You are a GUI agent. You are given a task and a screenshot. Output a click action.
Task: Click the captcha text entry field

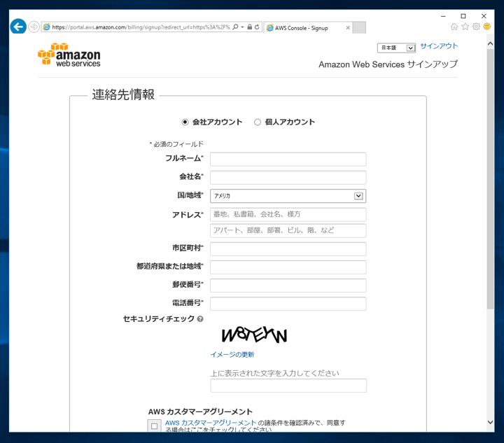pos(288,386)
